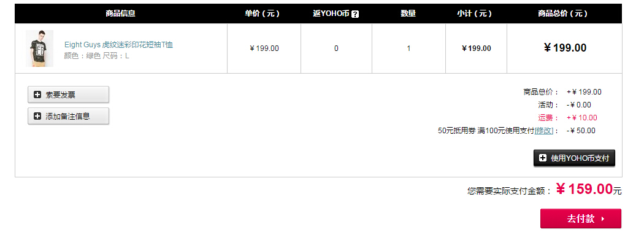Open the T-shirt product thumbnail image
The width and height of the screenshot is (644, 240).
point(39,48)
